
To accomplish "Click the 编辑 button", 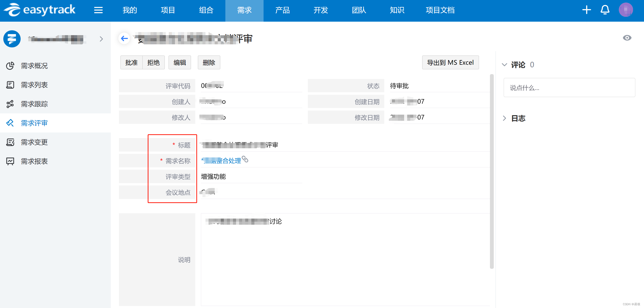I will (x=180, y=62).
